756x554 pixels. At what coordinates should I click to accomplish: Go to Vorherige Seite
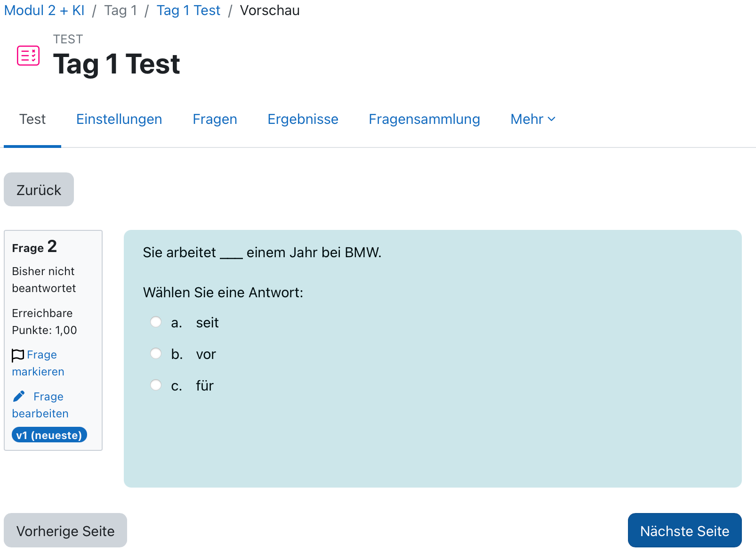click(x=65, y=530)
